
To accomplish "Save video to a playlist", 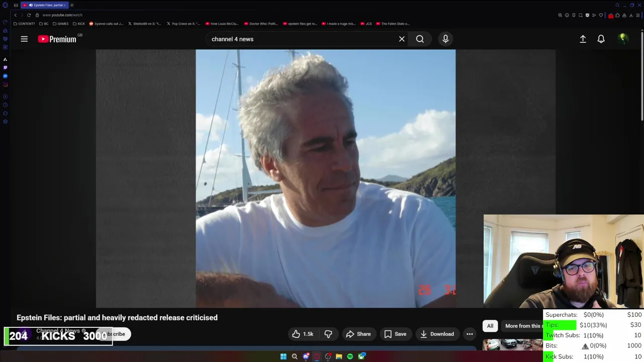I will 395,334.
